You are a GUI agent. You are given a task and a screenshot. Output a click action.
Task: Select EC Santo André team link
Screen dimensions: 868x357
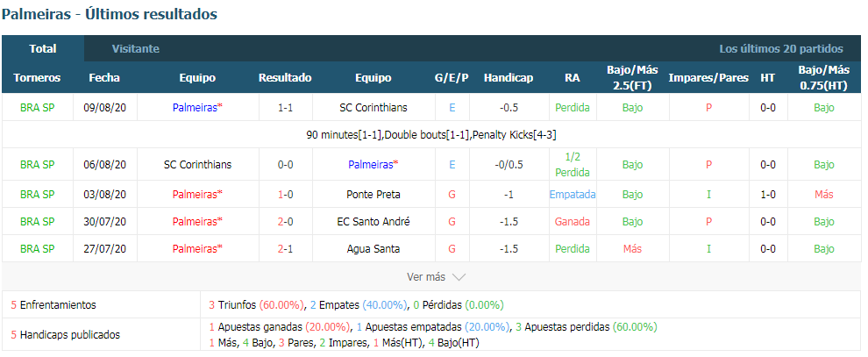tap(374, 221)
